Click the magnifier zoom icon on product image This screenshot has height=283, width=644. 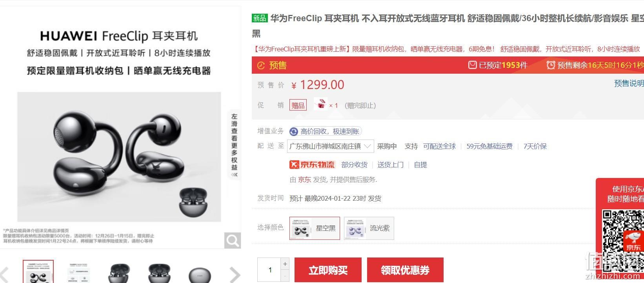233,240
